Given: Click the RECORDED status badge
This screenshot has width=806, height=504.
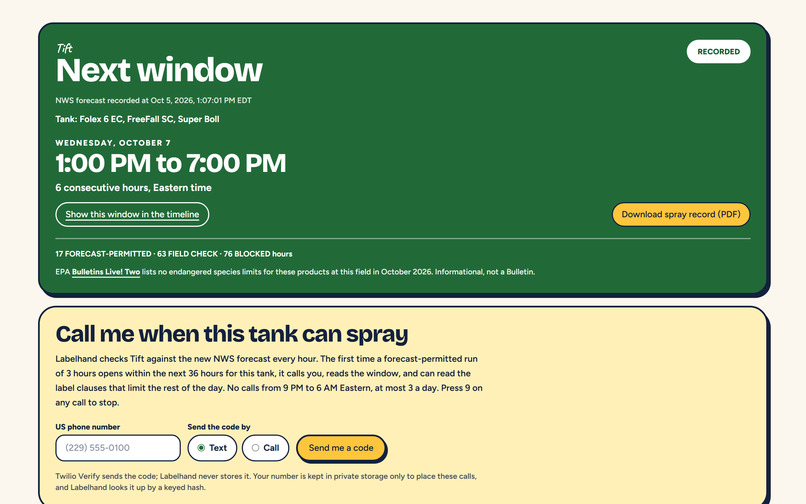Looking at the screenshot, I should (x=718, y=51).
